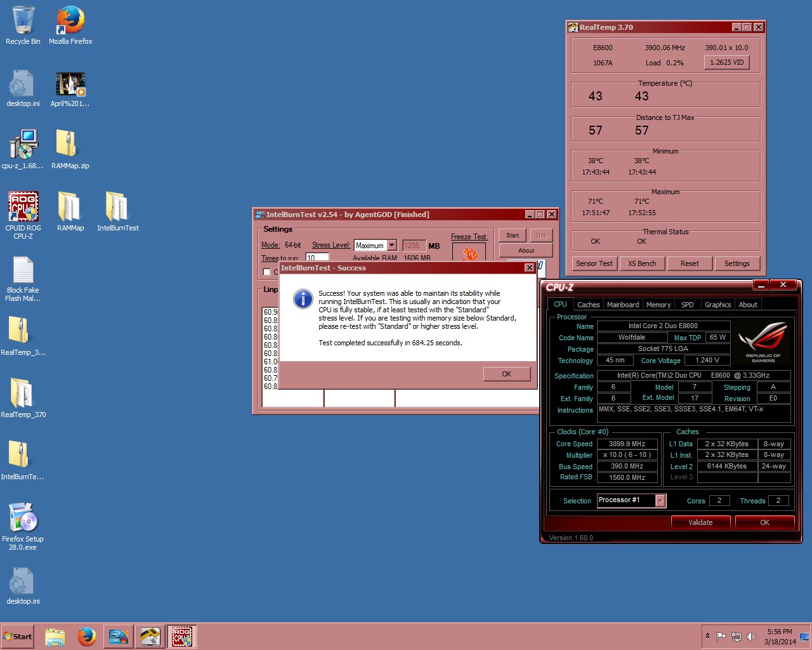The height and width of the screenshot is (650, 812).
Task: Switch to the Caches tab in CPU-Z
Action: [589, 305]
